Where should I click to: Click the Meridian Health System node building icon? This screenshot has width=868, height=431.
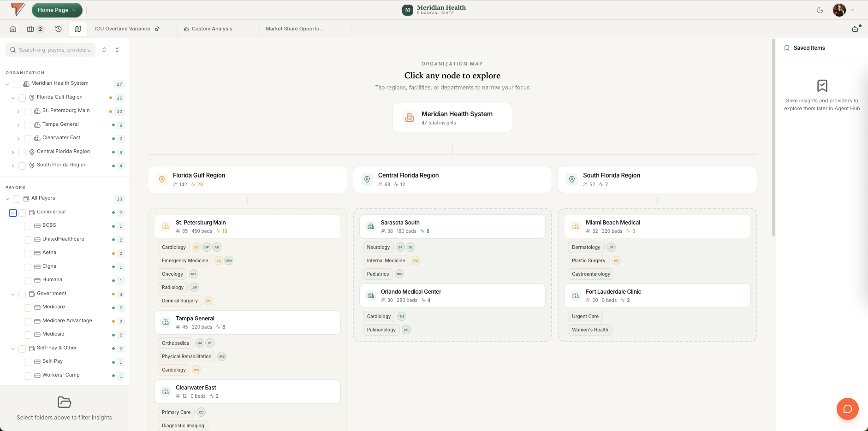point(410,118)
